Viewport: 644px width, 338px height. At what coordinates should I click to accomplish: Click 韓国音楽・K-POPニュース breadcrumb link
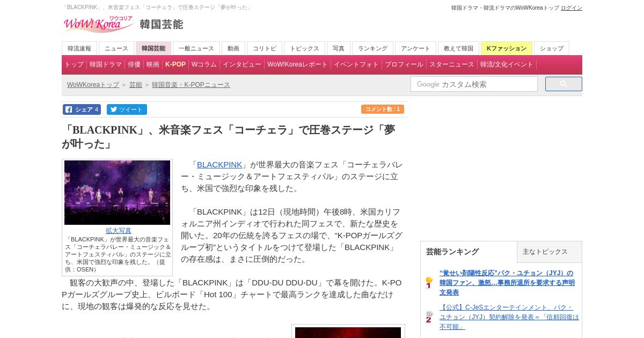(191, 85)
